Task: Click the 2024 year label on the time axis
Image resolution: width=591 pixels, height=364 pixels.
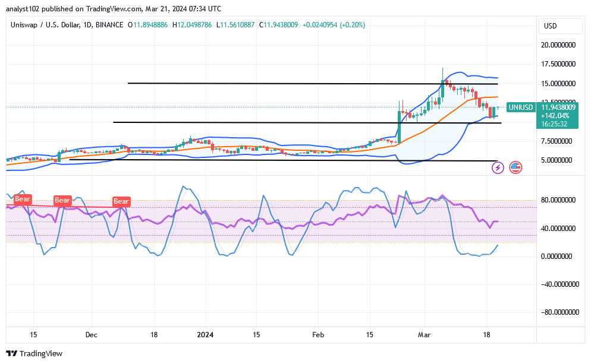Action: [x=205, y=335]
